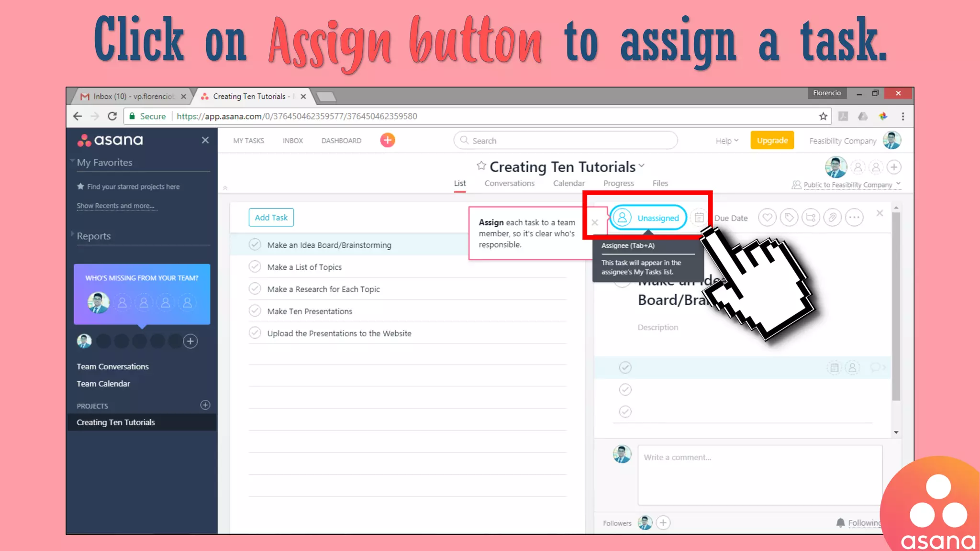The height and width of the screenshot is (551, 980).
Task: Bookmark page with the star icon
Action: [x=823, y=116]
